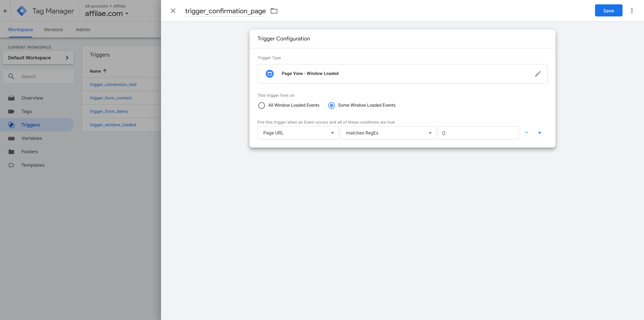644x320 pixels.
Task: Open the trigger_form_demo link
Action: click(109, 112)
